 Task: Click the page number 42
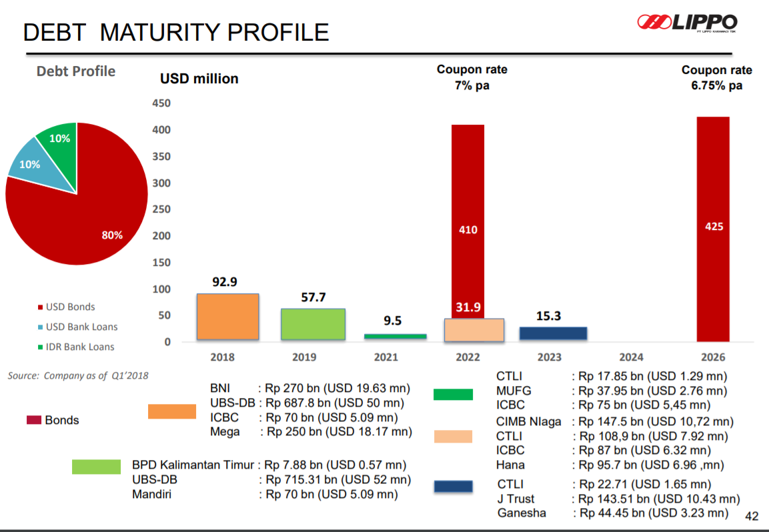(752, 516)
